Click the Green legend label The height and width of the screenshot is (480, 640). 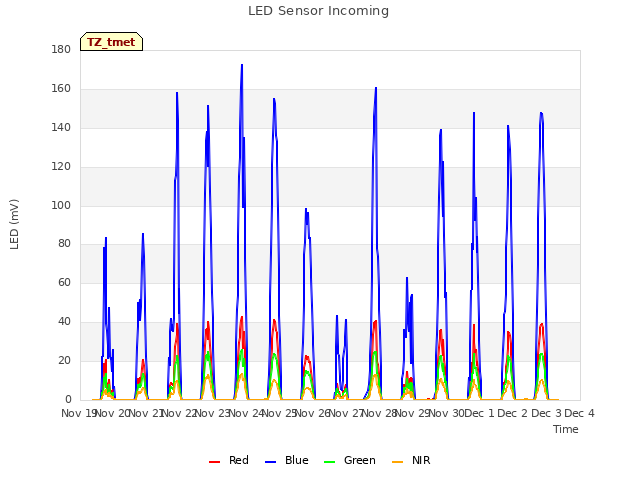pyautogui.click(x=360, y=460)
